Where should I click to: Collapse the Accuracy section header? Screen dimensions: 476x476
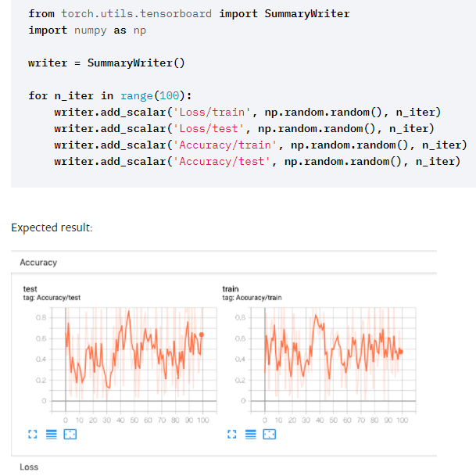click(38, 263)
